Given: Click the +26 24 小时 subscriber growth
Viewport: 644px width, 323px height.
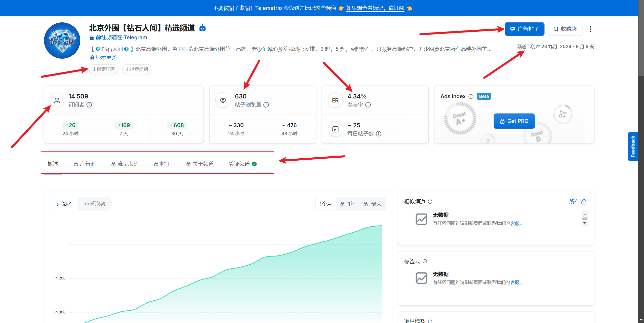Looking at the screenshot, I should point(70,129).
